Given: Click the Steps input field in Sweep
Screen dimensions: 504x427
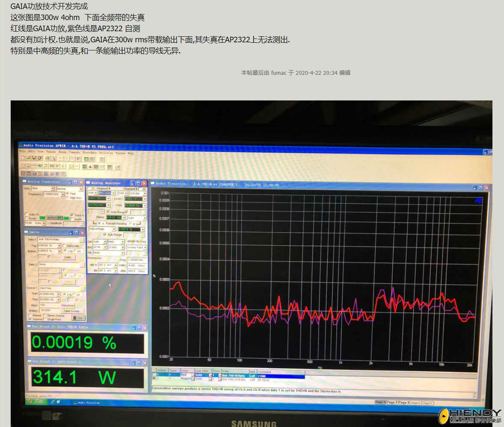Looking at the screenshot, I should click(x=50, y=305).
